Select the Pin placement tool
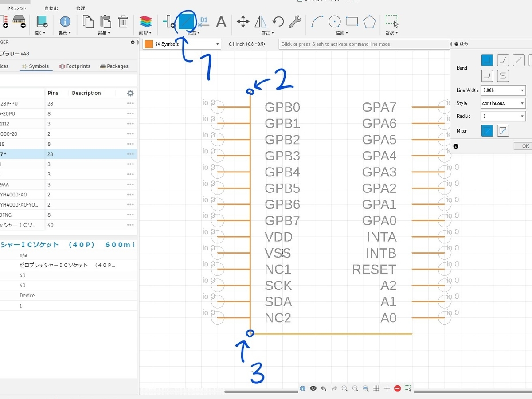Image resolution: width=532 pixels, height=399 pixels. click(169, 21)
